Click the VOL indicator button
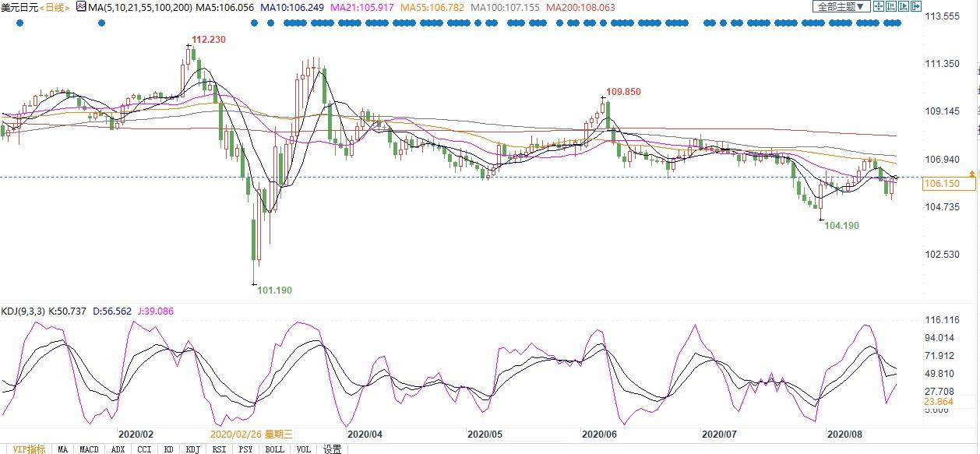This screenshot has height=454, width=980. click(304, 449)
